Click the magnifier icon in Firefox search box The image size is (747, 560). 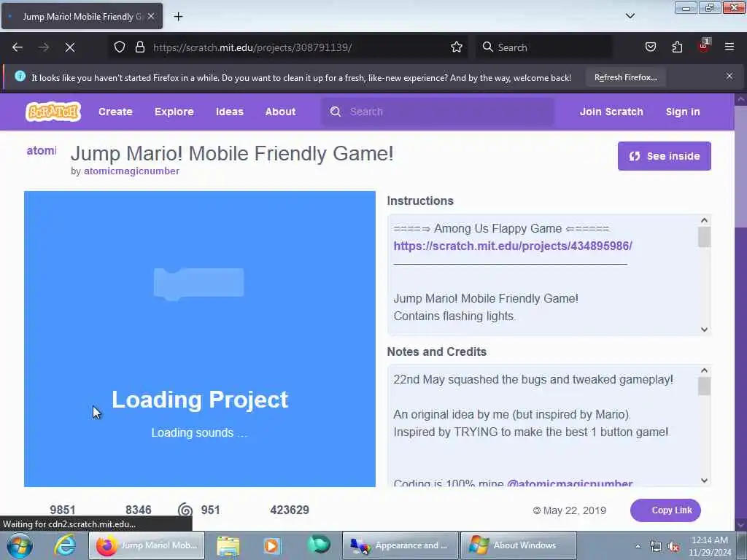(487, 47)
